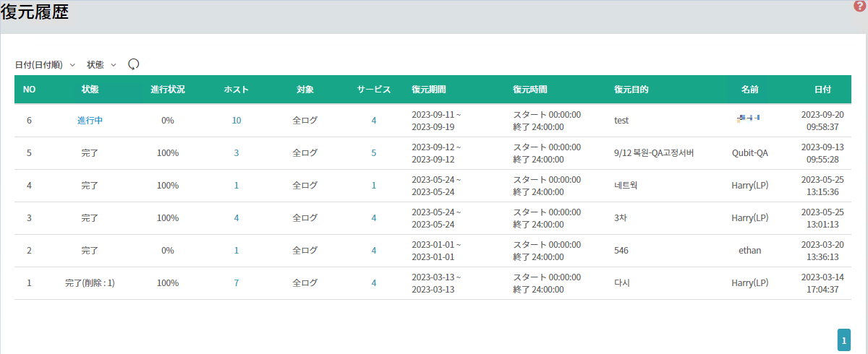The width and height of the screenshot is (868, 354).
Task: Click service count 5 in row 5
Action: click(374, 153)
